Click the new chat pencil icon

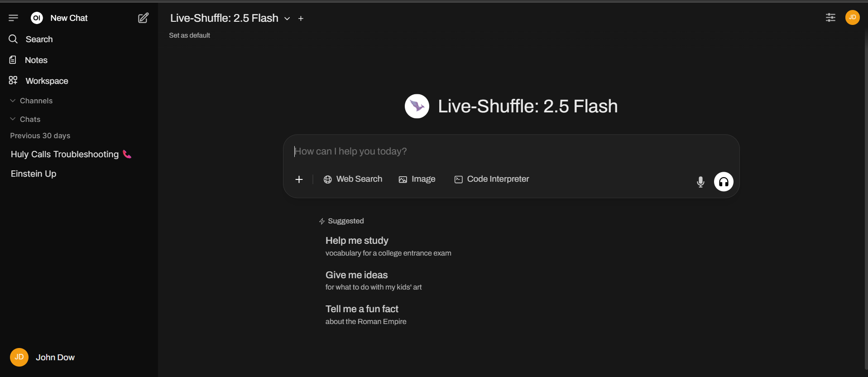point(143,18)
